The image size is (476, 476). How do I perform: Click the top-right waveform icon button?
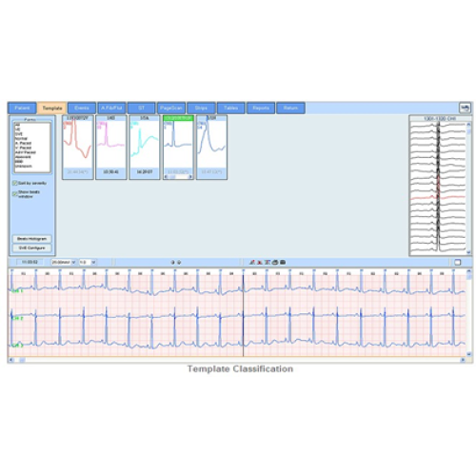click(x=465, y=108)
